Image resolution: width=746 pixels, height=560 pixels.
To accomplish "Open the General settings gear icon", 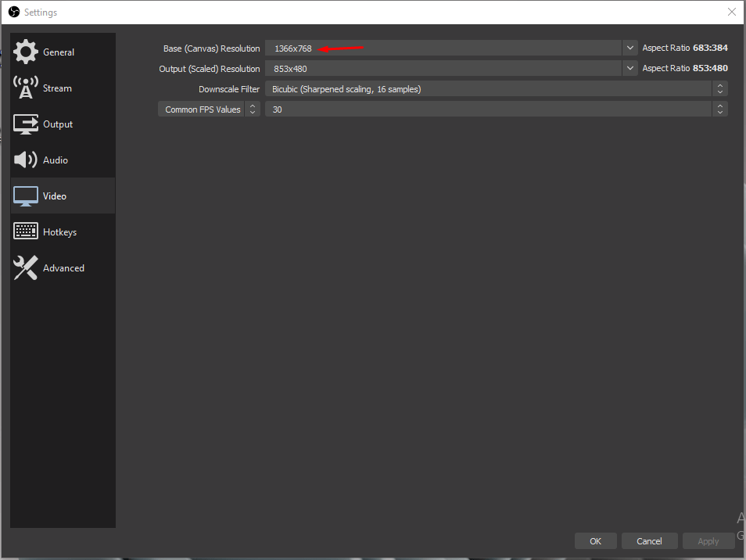I will (25, 52).
